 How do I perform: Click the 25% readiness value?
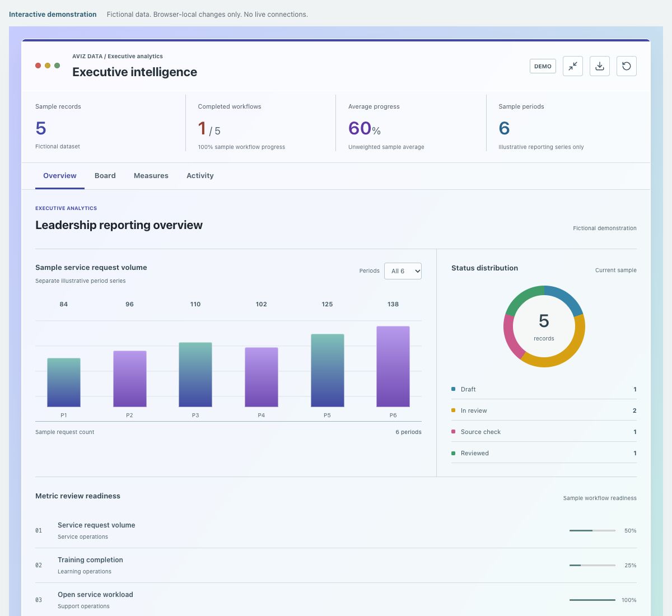[630, 565]
